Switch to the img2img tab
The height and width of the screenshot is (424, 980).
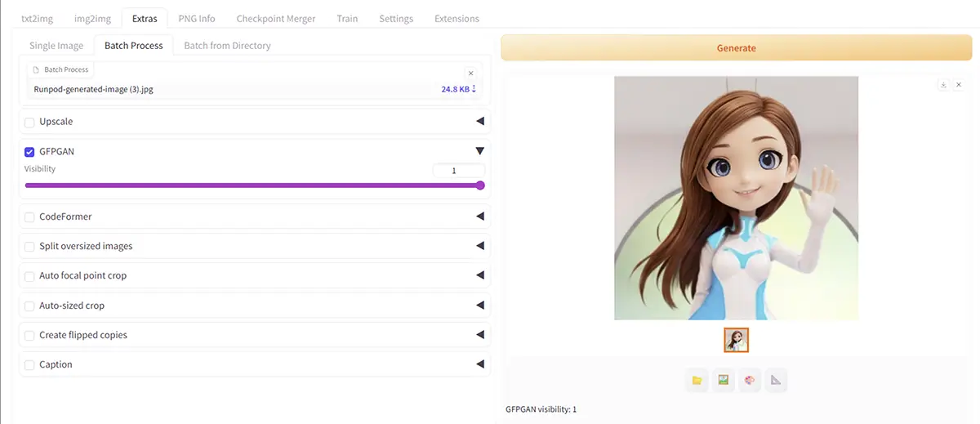coord(92,18)
